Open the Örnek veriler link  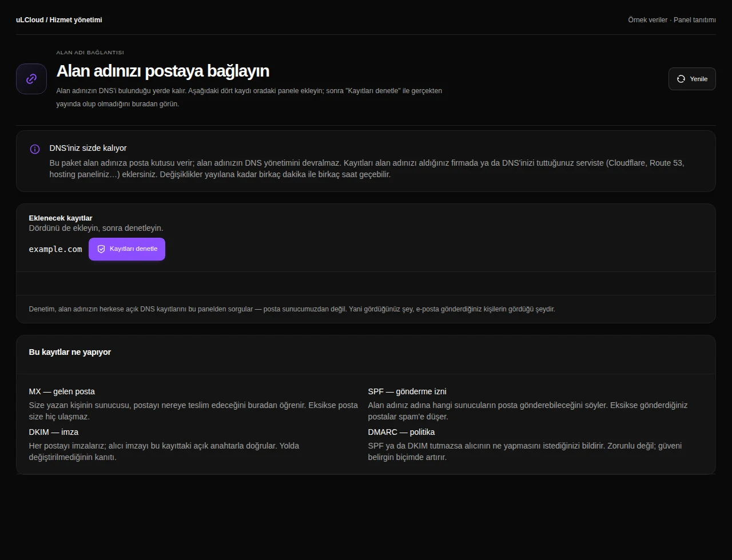point(647,20)
